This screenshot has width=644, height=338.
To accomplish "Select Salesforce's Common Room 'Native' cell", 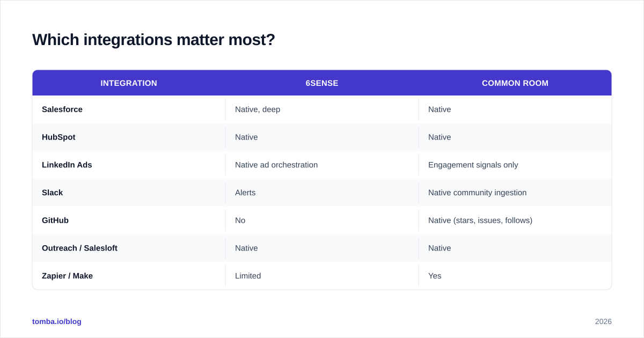I will pos(515,109).
